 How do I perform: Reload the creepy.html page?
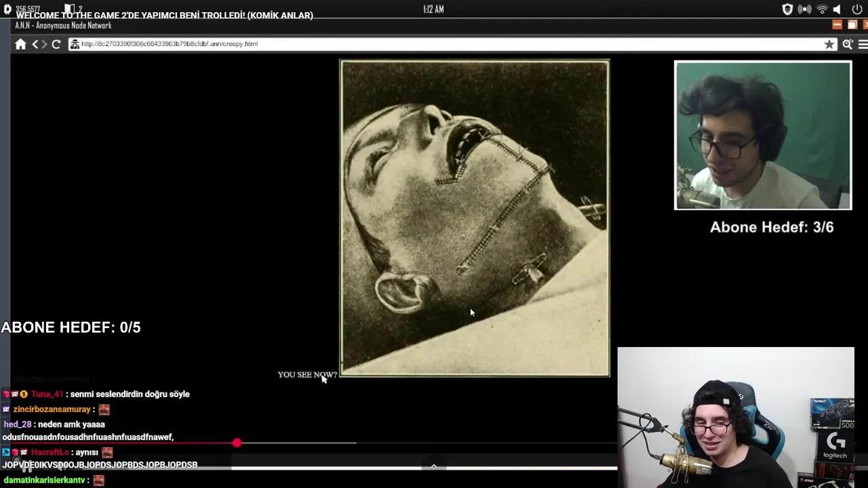(56, 44)
